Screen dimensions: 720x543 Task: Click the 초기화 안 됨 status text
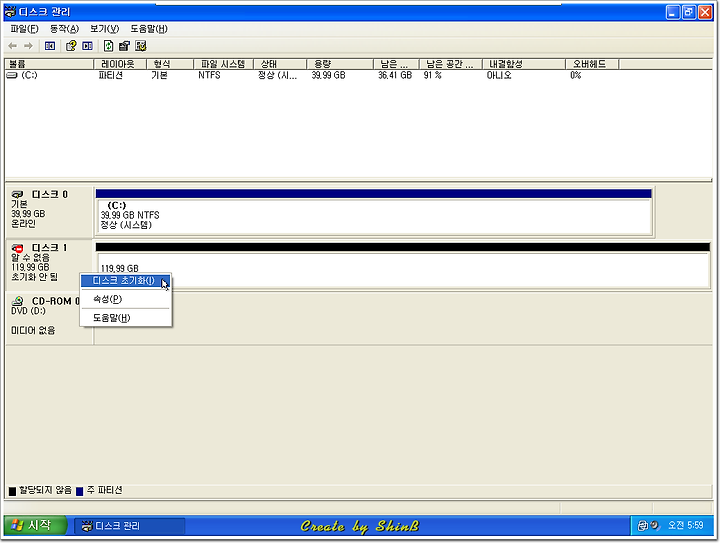(x=34, y=277)
